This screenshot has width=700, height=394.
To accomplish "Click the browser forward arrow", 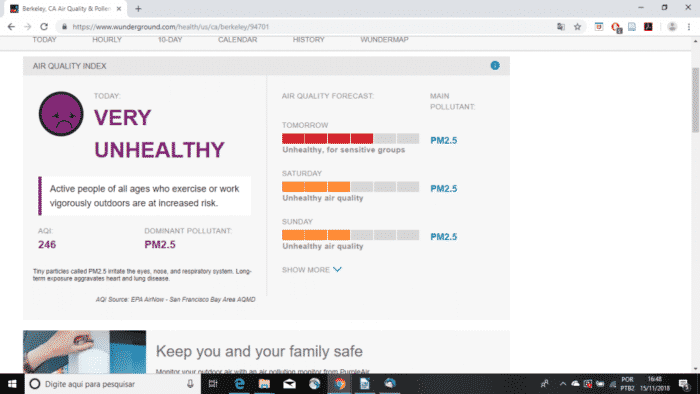I will click(28, 27).
